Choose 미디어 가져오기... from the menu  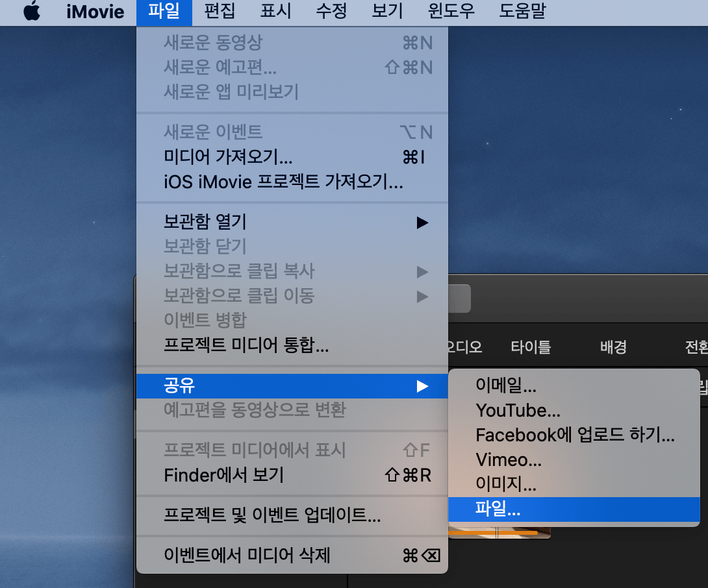[292, 157]
